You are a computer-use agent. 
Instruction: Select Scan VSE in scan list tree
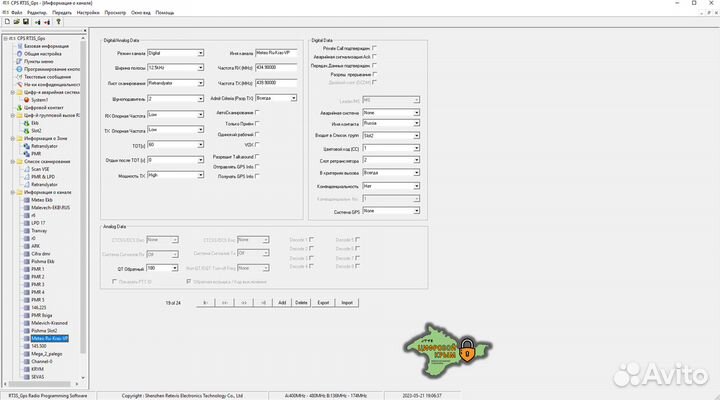42,169
